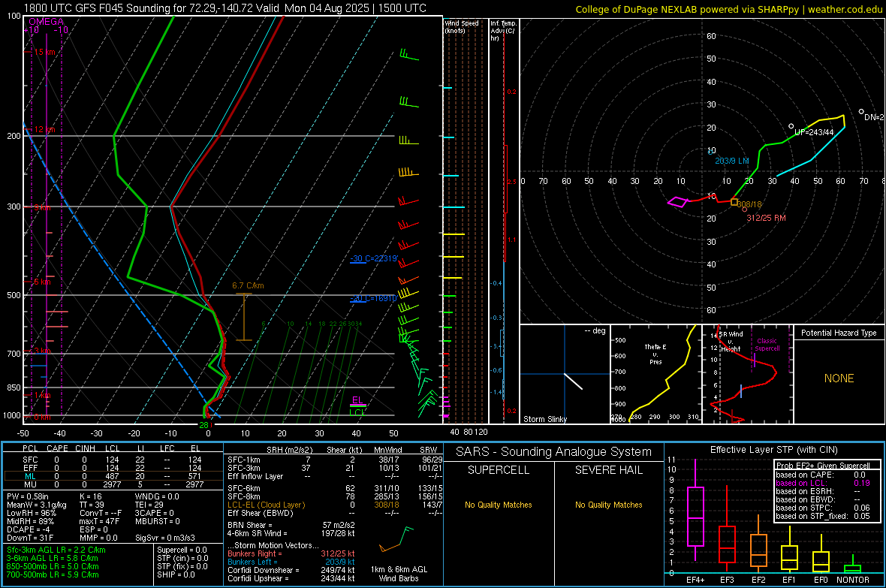Click the Supercell = 0.0 parameter
Image resolution: width=886 pixels, height=588 pixels.
coord(182,550)
